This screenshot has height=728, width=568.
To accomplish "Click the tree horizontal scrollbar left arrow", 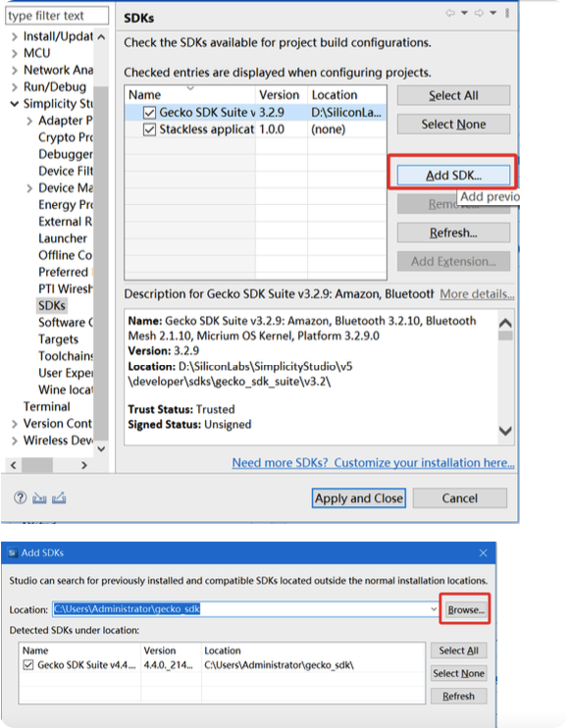I will click(x=14, y=465).
